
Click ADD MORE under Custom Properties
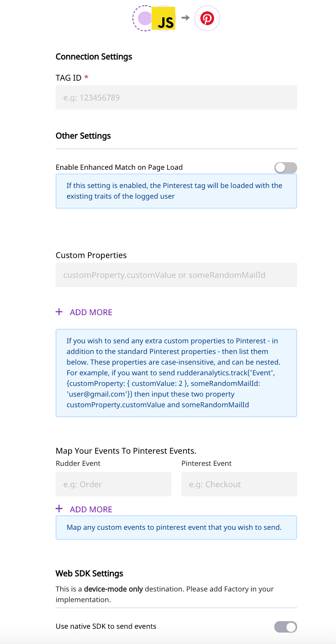(x=91, y=312)
